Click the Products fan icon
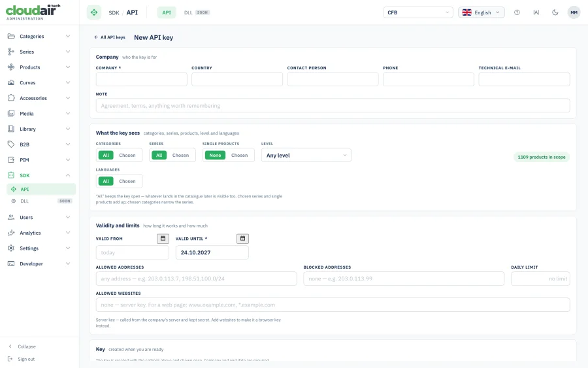Screen dimensions: 588x368 11,67
